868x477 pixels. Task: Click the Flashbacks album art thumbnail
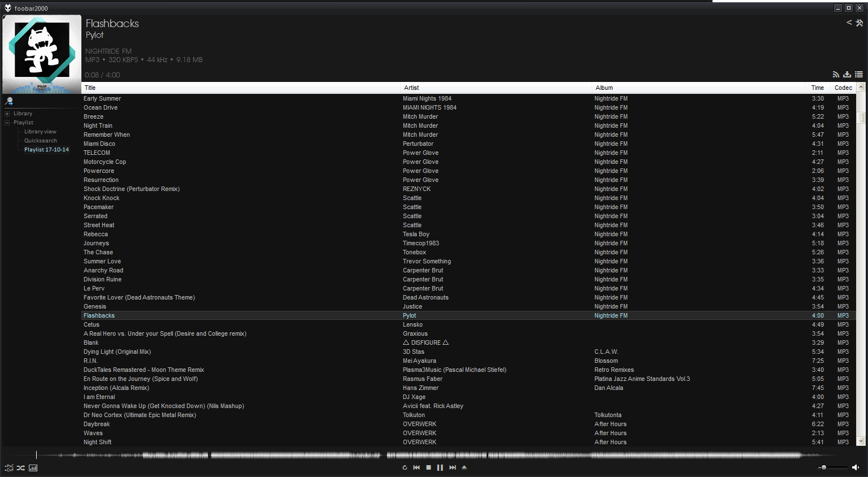(42, 54)
